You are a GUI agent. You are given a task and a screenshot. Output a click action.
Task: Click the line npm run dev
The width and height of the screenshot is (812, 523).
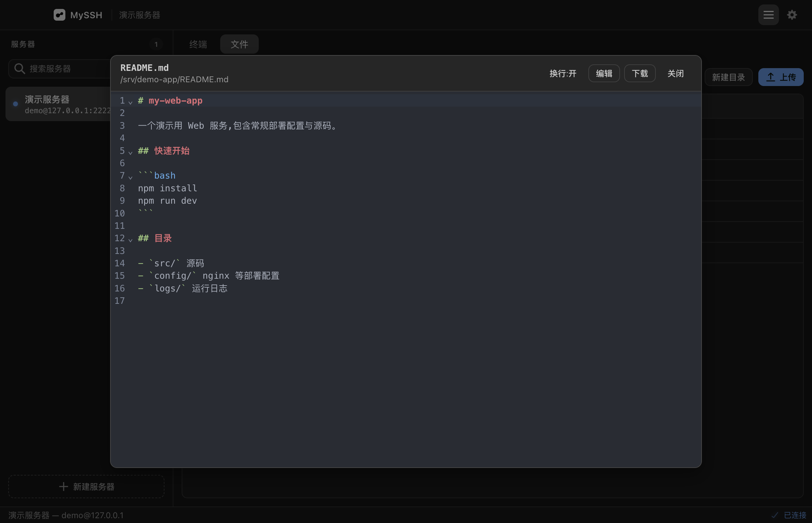click(168, 201)
